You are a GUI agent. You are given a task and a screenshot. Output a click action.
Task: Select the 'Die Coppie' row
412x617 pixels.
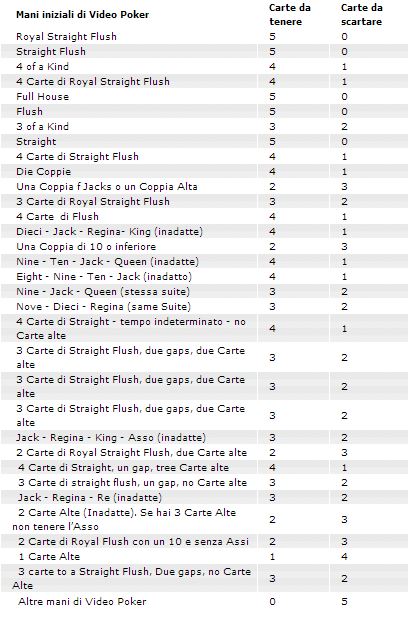coord(204,172)
